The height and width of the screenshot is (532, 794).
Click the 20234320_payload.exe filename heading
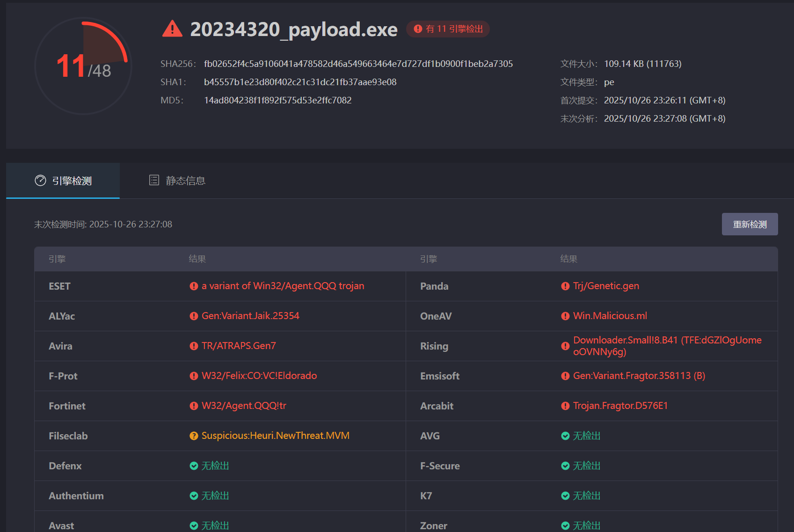pos(293,29)
